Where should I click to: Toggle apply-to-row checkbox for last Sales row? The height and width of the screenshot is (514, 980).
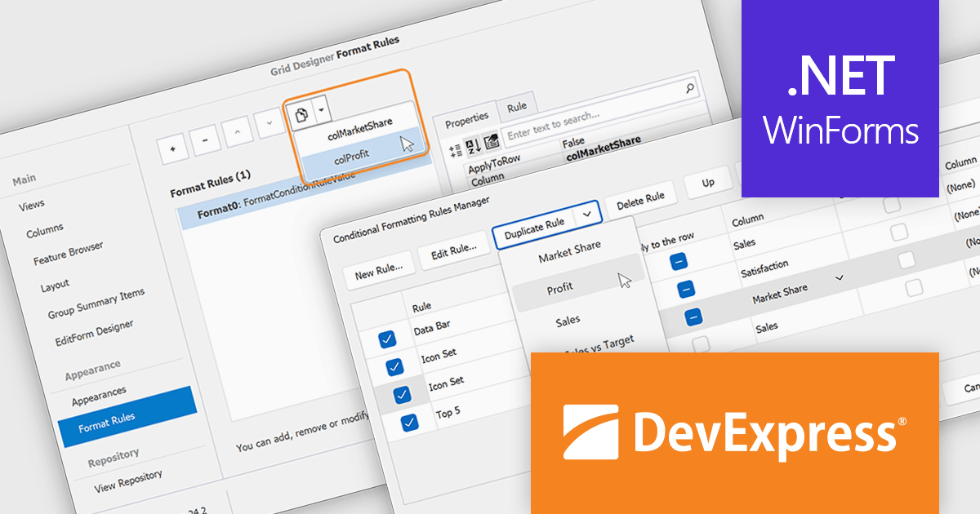701,343
